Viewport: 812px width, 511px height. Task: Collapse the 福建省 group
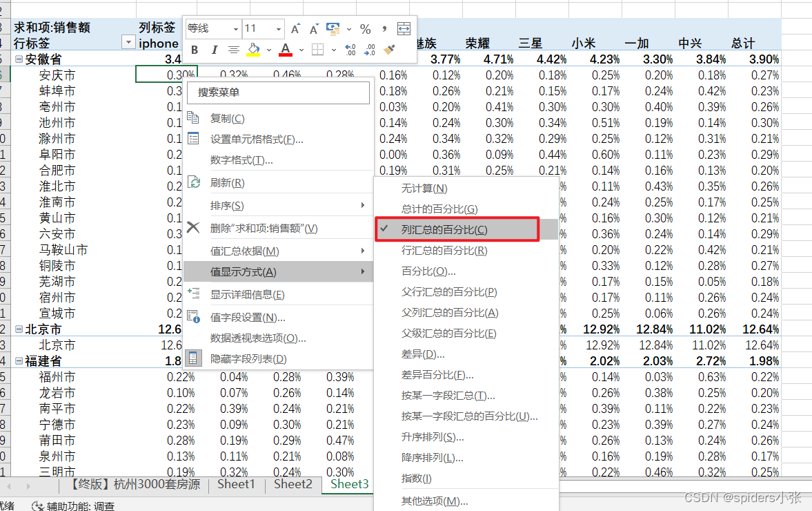19,360
